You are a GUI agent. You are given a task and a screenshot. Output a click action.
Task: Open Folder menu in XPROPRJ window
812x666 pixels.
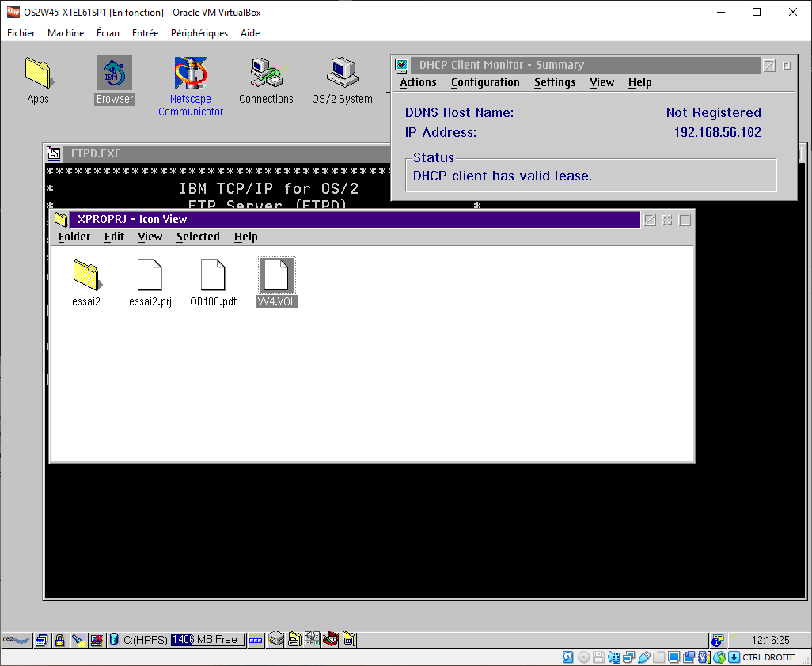74,237
